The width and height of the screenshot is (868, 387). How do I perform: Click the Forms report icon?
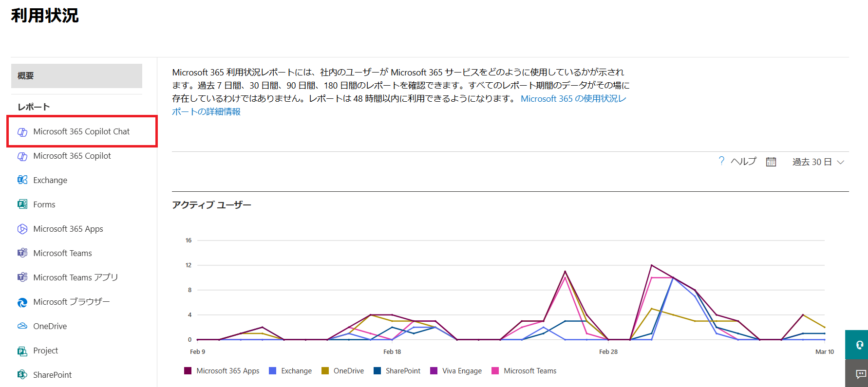[22, 204]
